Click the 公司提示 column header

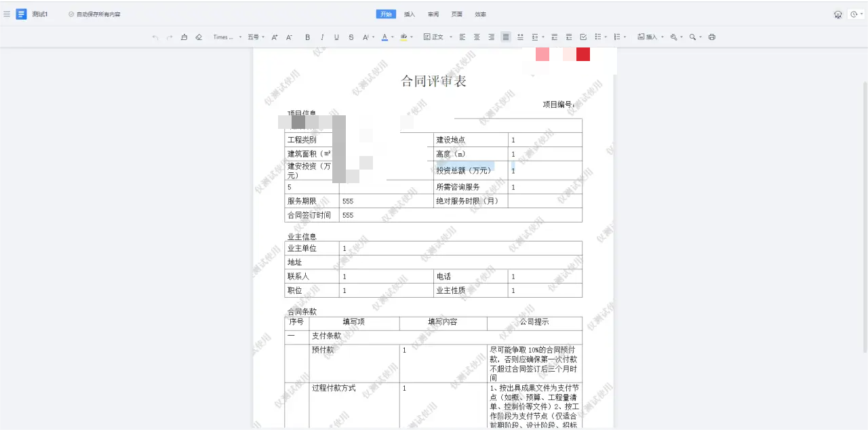tap(534, 322)
